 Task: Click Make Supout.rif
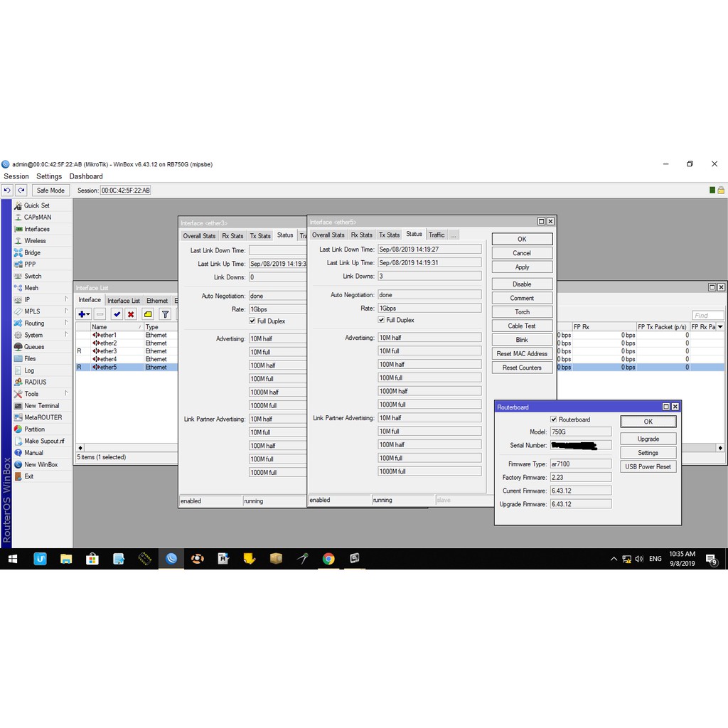(44, 441)
